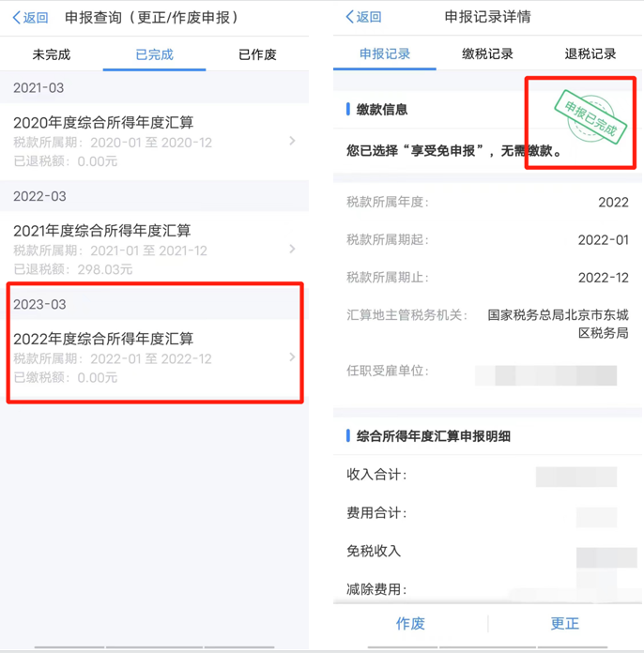Click the green 申报已完成 stamp

click(x=591, y=117)
